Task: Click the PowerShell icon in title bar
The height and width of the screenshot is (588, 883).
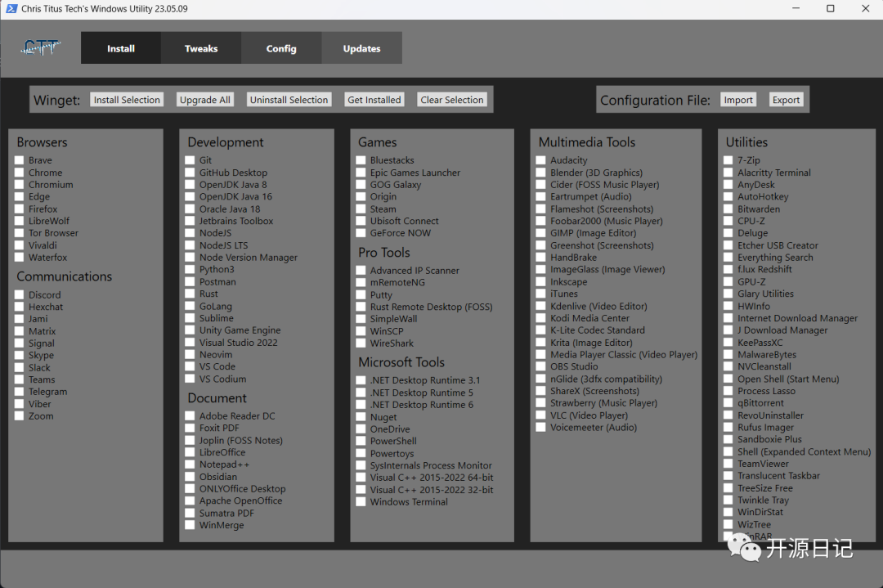Action: point(11,8)
